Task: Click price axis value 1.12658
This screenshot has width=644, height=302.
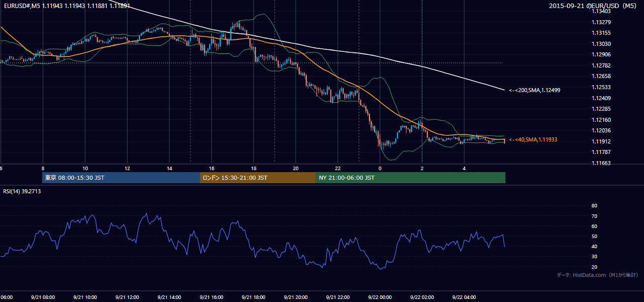Action: click(x=602, y=76)
